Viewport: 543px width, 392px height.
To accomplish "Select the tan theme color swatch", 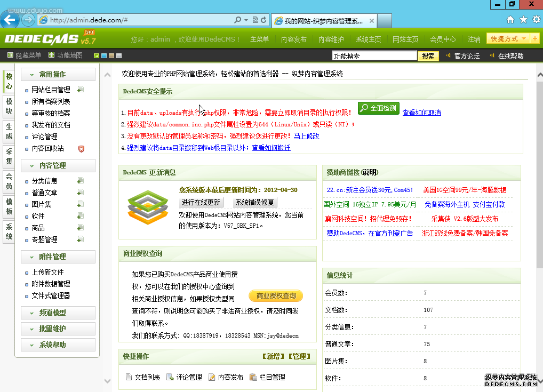I will click(111, 56).
